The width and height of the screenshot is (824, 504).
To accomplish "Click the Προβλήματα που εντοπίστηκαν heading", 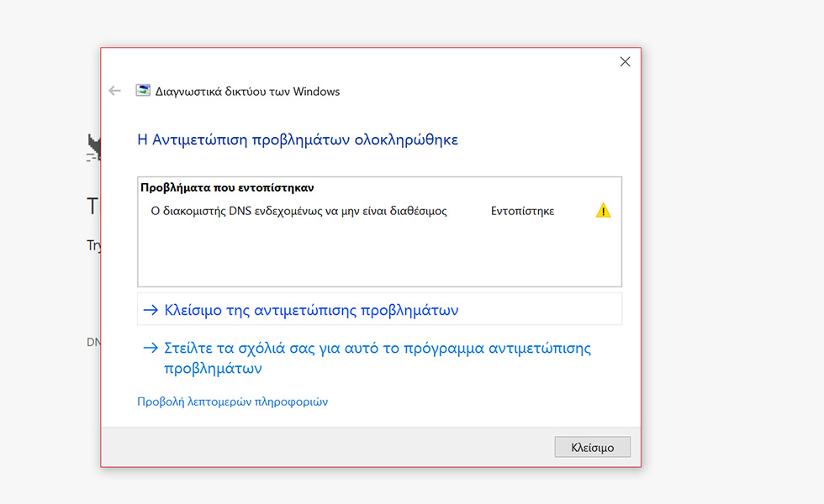I will click(x=227, y=187).
